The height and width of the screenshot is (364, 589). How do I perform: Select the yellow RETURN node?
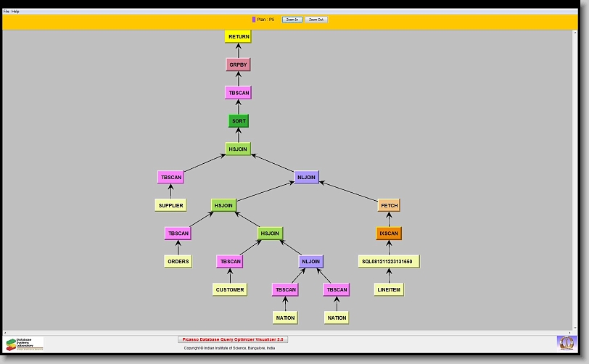click(x=239, y=36)
